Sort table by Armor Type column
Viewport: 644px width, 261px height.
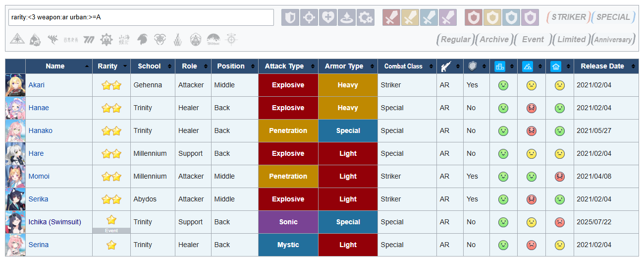348,66
